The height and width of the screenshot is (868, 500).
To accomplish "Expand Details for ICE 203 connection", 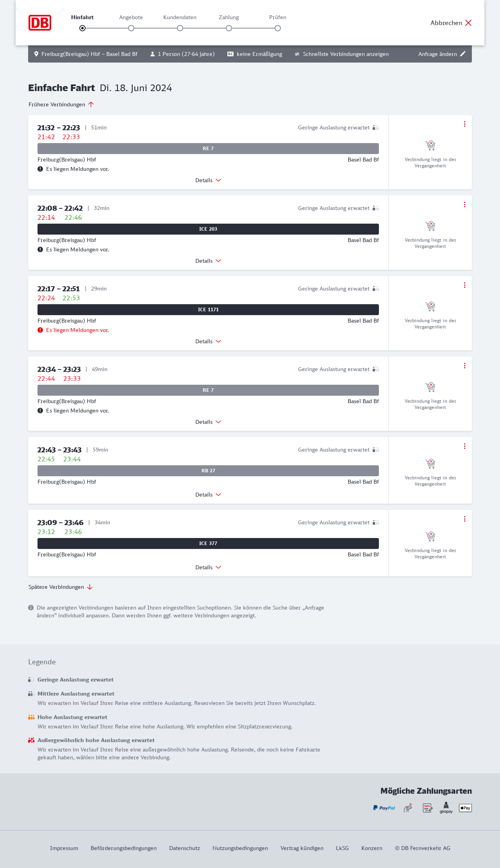I will click(x=208, y=261).
